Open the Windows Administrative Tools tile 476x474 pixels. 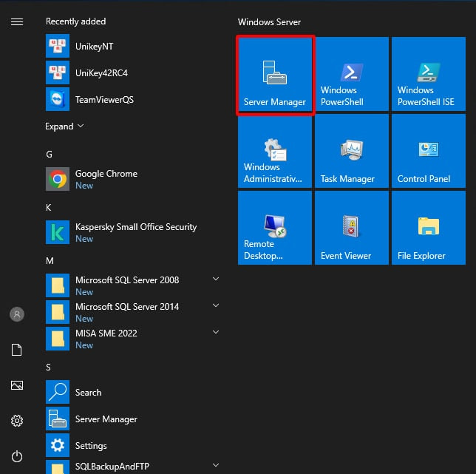275,151
